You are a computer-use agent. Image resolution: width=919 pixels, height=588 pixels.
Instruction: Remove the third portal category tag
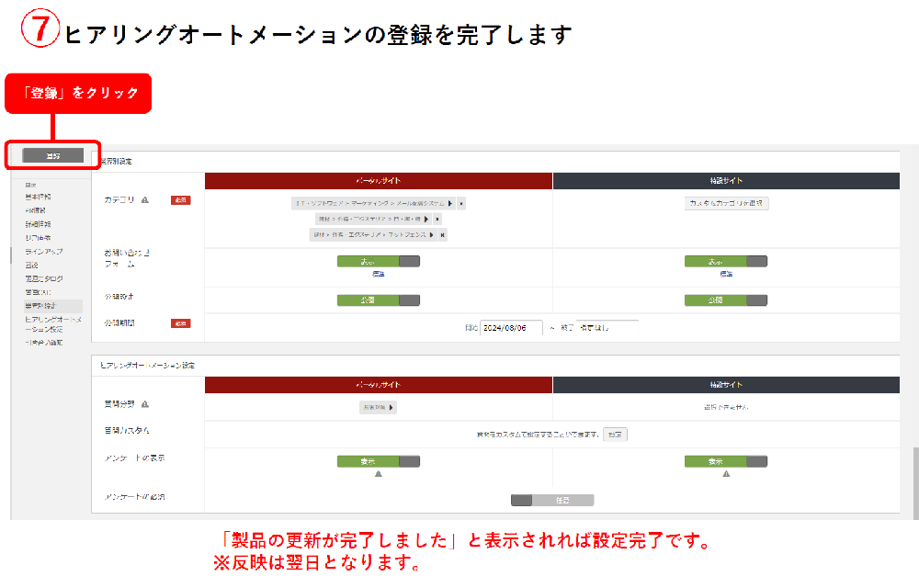click(443, 235)
